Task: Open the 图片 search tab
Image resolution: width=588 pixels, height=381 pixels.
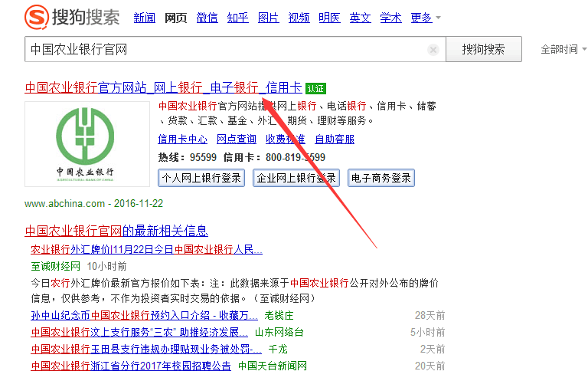Action: tap(269, 18)
